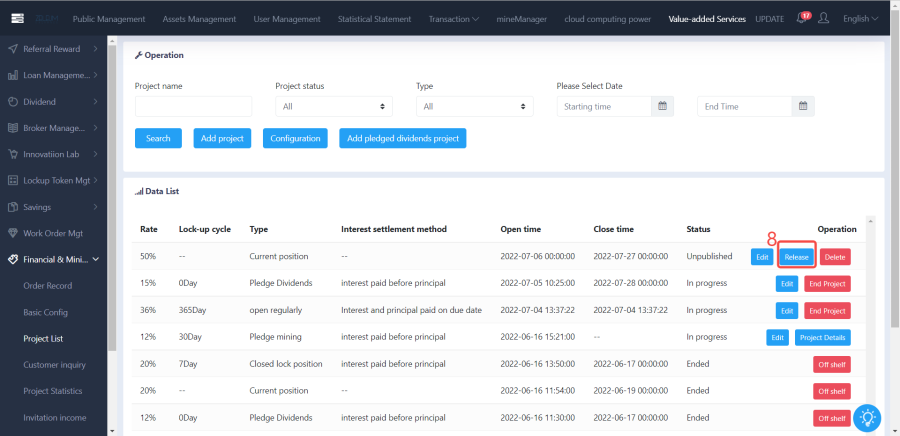Screen dimensions: 900x436
Task: Click the Loan Management chart icon
Action: click(13, 76)
